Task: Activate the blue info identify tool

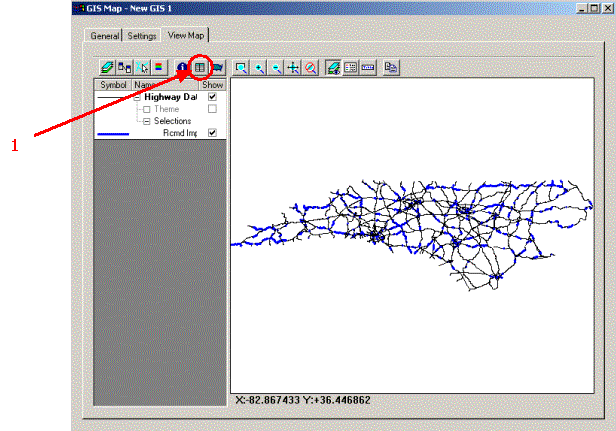Action: 182,68
